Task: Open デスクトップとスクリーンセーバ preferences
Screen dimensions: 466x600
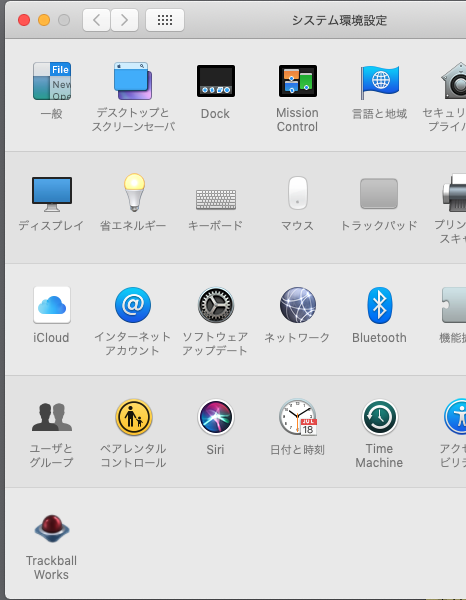Action: point(133,81)
